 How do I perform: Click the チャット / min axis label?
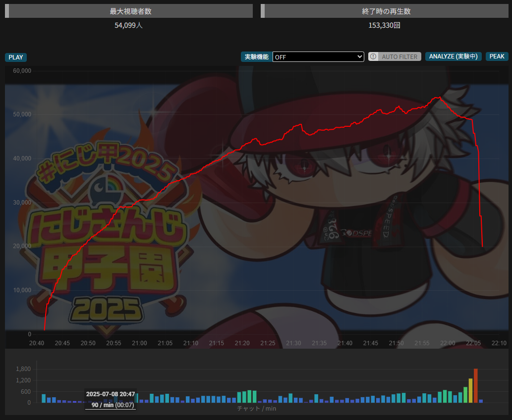(257, 408)
